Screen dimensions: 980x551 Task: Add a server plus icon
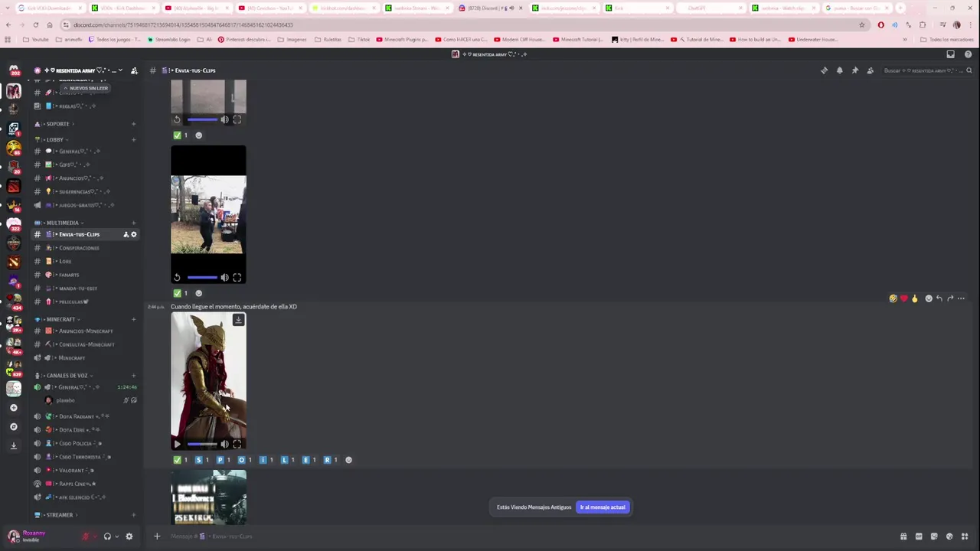coord(13,408)
